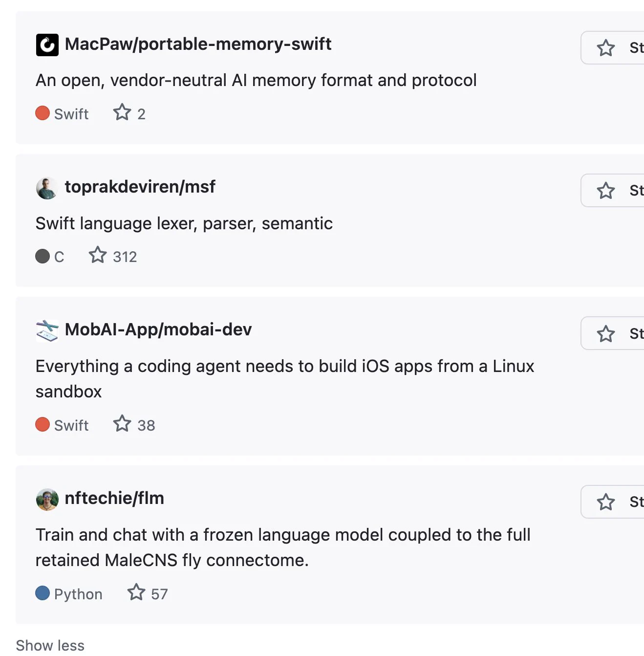Open MobAI-App/mobai-dev repository link
Image resolution: width=644 pixels, height=656 pixels.
pyautogui.click(x=158, y=329)
